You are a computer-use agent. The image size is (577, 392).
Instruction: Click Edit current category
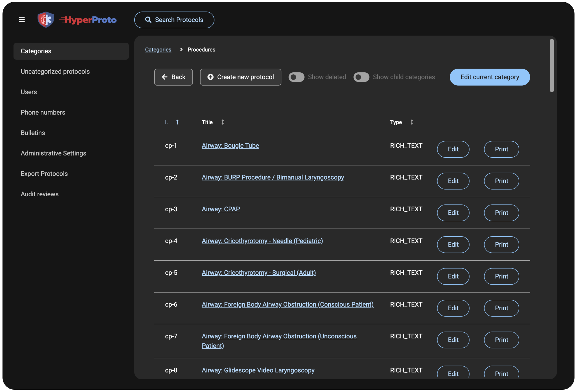click(490, 77)
